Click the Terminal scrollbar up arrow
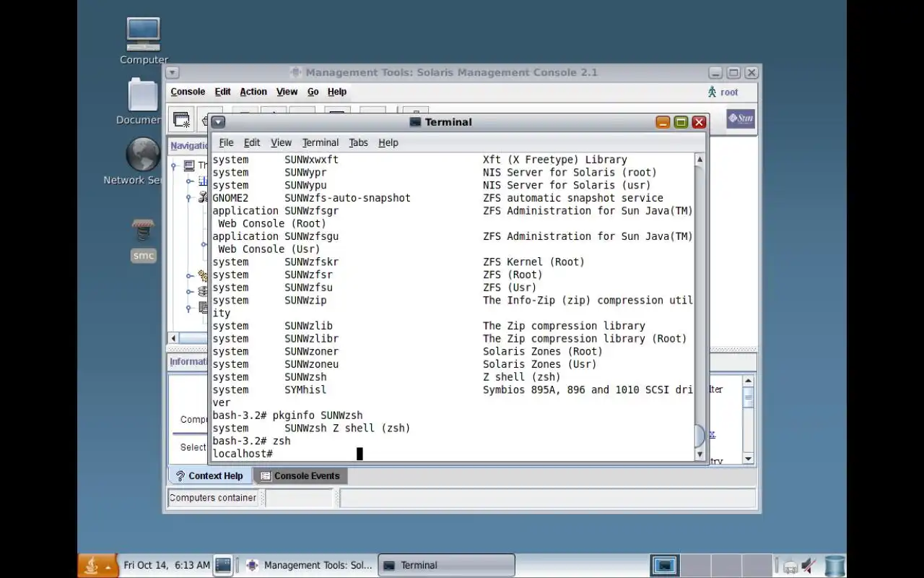This screenshot has height=578, width=924. (x=699, y=160)
